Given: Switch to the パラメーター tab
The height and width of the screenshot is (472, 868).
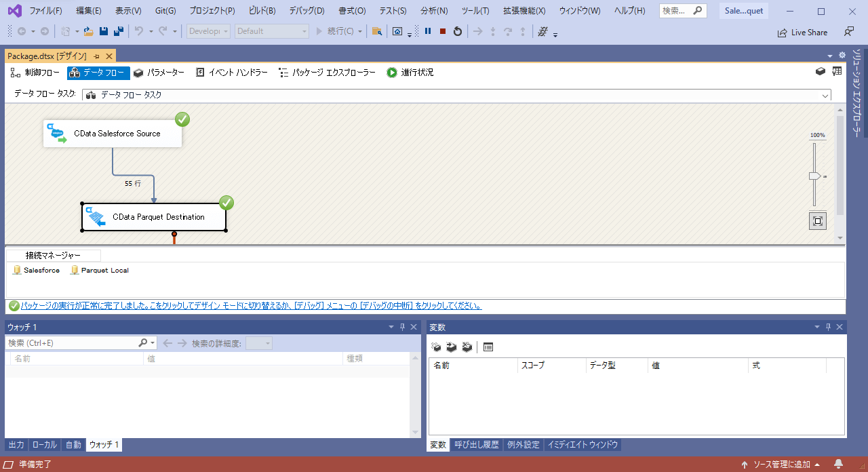Looking at the screenshot, I should click(x=159, y=73).
